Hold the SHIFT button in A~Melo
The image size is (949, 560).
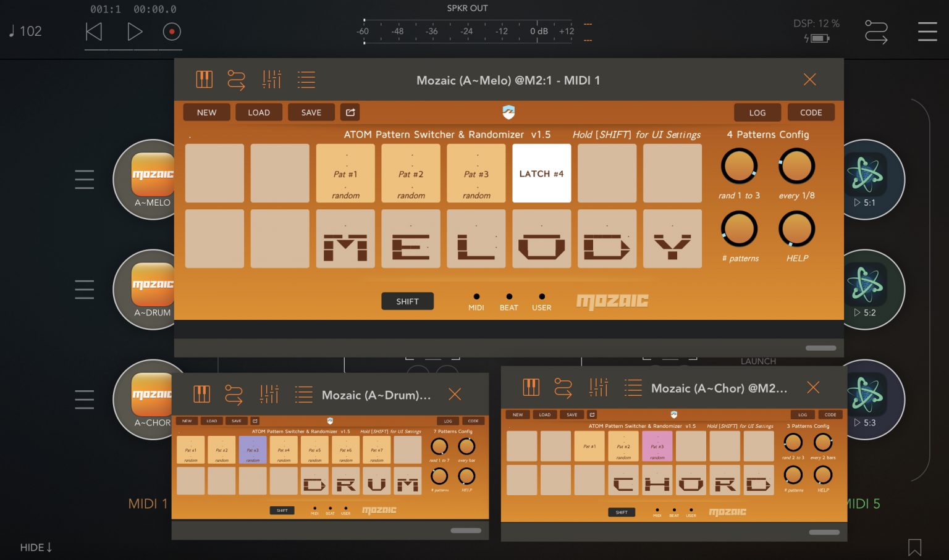(x=407, y=301)
